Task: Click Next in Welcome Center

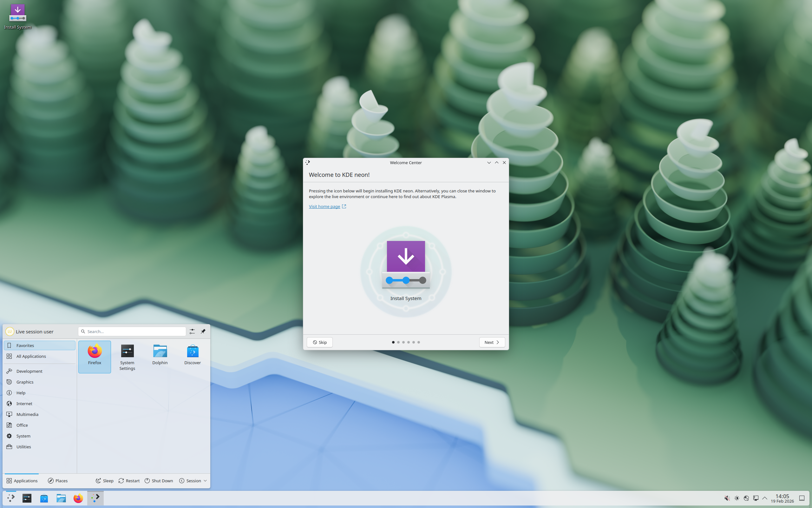Action: point(492,342)
